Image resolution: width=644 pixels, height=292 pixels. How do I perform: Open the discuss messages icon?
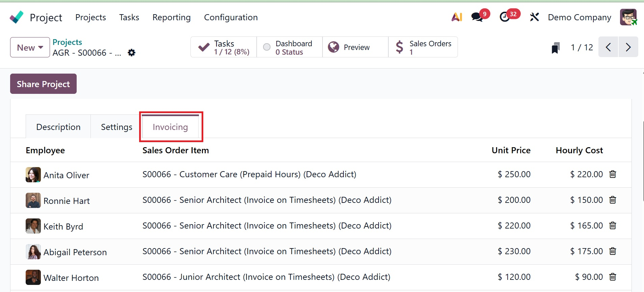pos(477,17)
